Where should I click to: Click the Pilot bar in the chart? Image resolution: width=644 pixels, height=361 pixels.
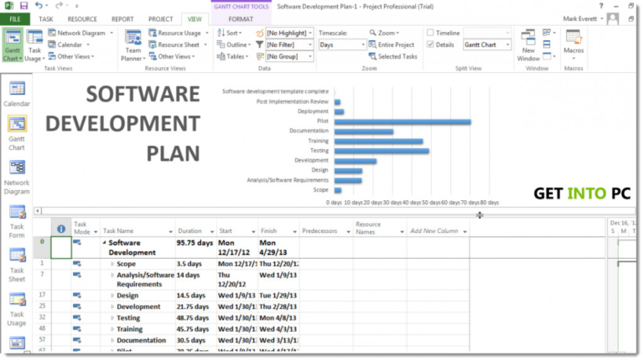(402, 121)
